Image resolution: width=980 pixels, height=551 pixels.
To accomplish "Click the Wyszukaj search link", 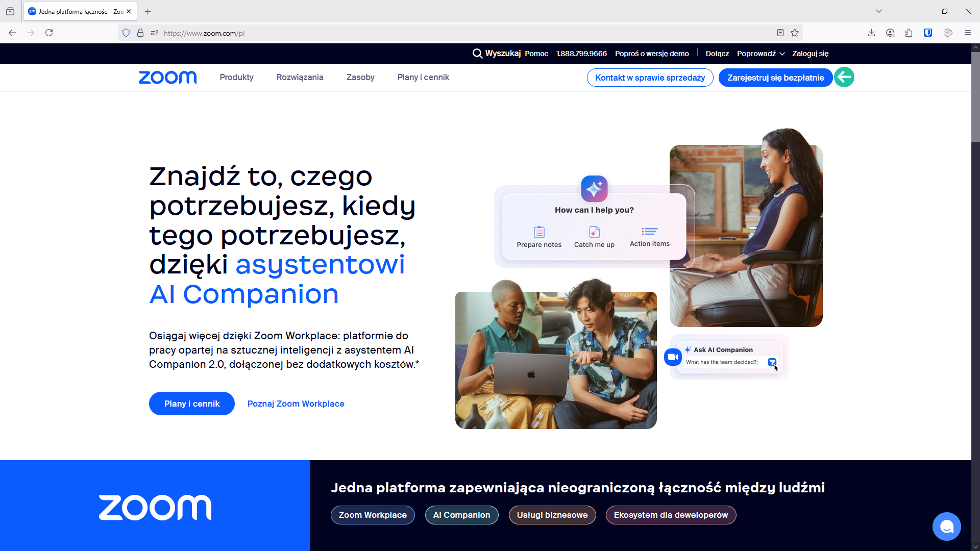I will tap(503, 54).
